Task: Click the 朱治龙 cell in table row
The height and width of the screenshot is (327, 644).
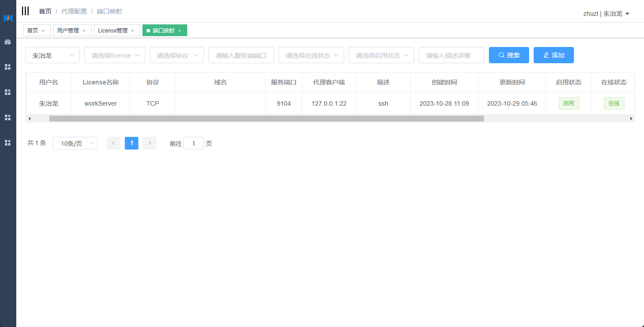Action: click(x=48, y=103)
